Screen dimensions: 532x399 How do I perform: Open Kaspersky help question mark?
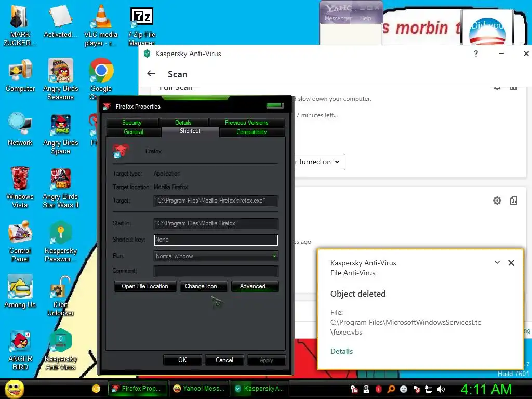coord(476,54)
